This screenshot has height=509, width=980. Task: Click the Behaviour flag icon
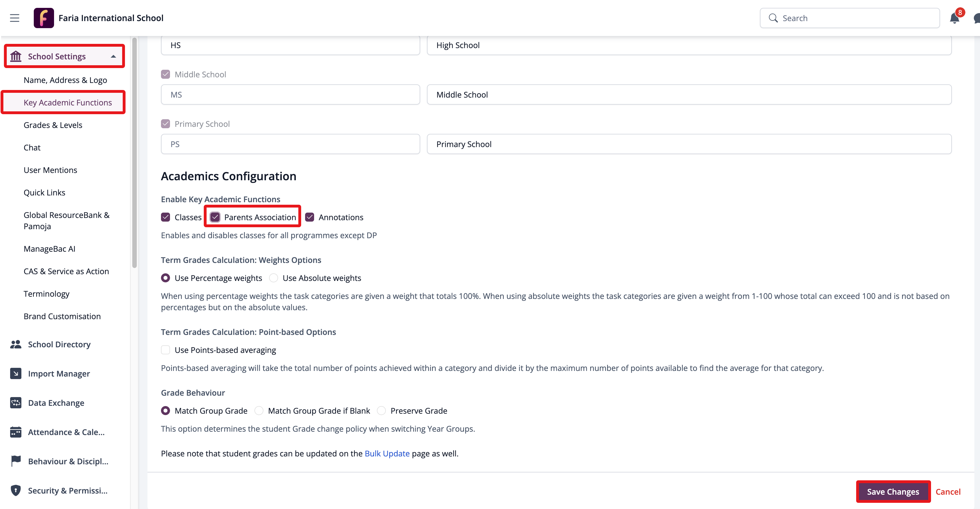click(x=15, y=461)
